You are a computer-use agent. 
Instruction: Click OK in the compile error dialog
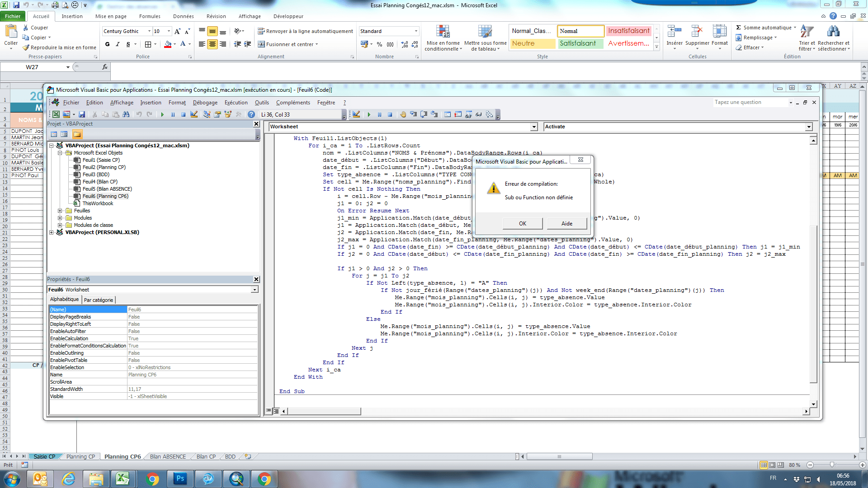(522, 223)
